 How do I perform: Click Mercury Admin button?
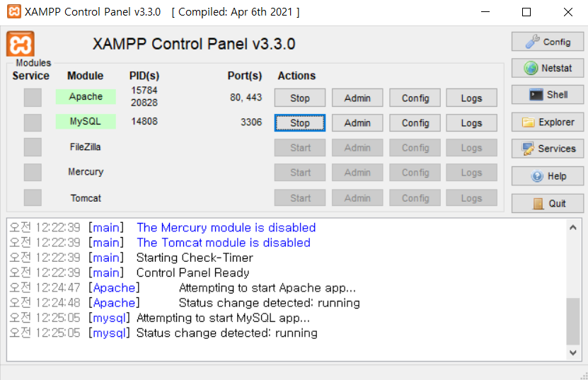pyautogui.click(x=357, y=172)
